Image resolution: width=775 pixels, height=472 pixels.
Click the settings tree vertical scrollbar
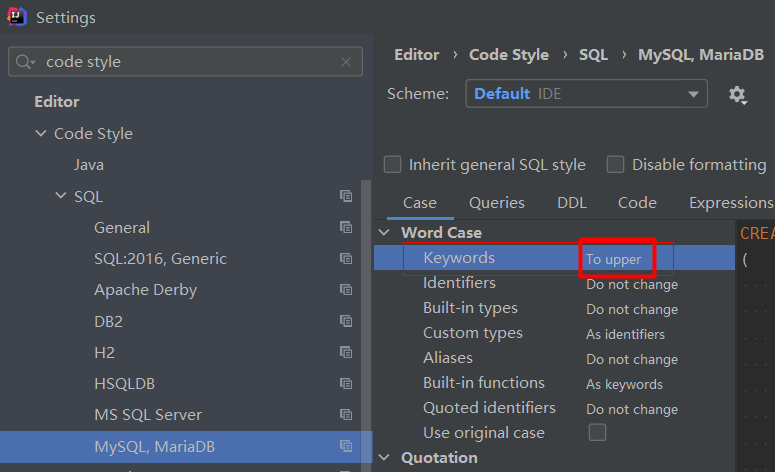tap(366, 325)
